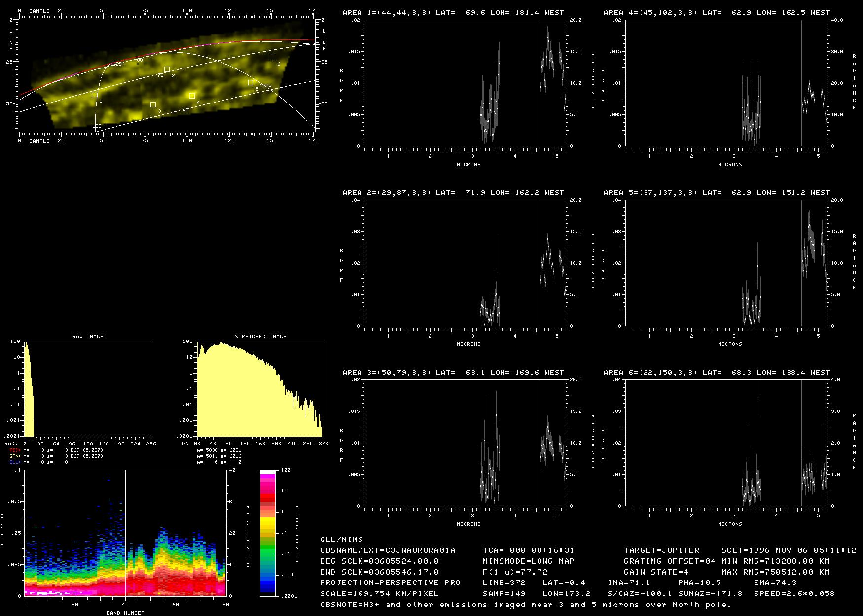Screen dimensions: 863x616
Task: Click the "AREA 2=(29,87,3,3)" title
Action: (x=387, y=193)
